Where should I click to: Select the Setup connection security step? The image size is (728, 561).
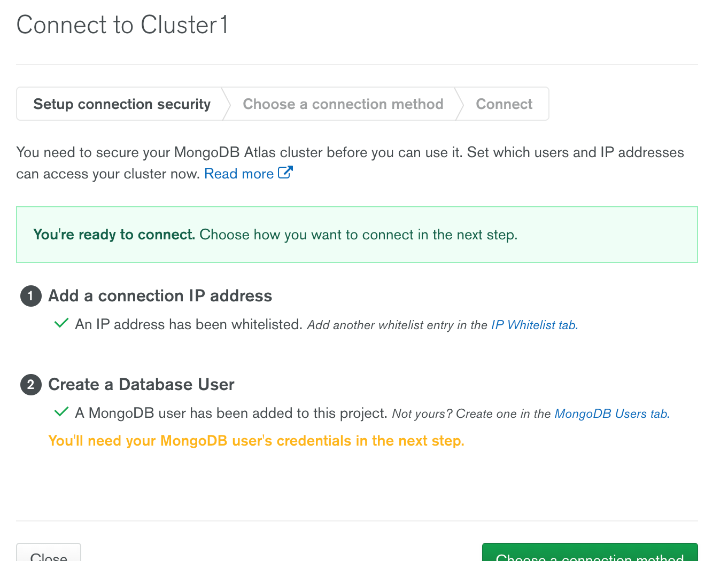pyautogui.click(x=122, y=104)
